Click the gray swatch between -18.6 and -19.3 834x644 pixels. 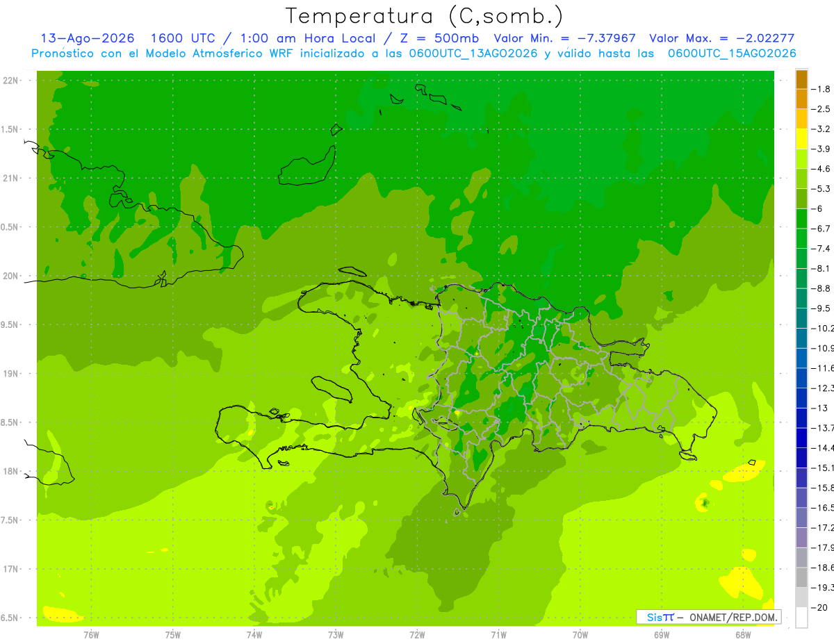coord(801,577)
